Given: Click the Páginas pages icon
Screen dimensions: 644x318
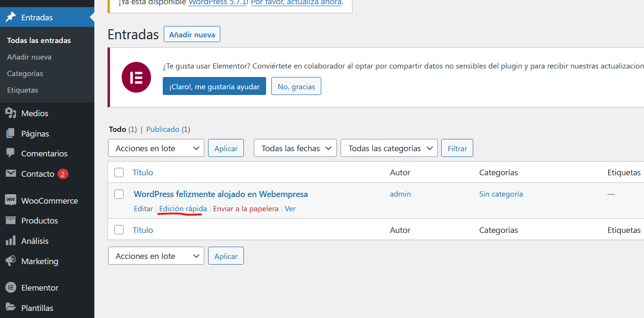Looking at the screenshot, I should (10, 134).
